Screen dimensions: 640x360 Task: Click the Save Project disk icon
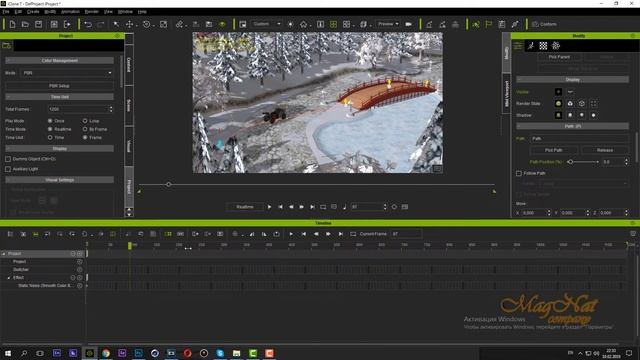[38, 24]
